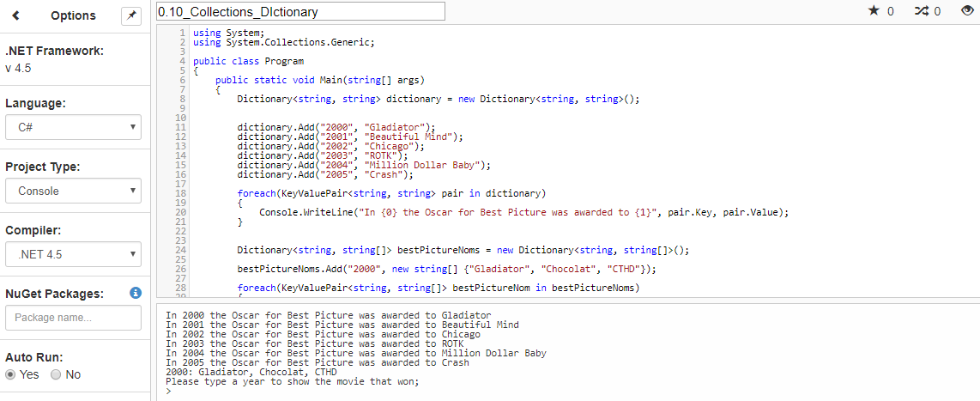Expand the Project Type Console dropdown

click(x=73, y=191)
